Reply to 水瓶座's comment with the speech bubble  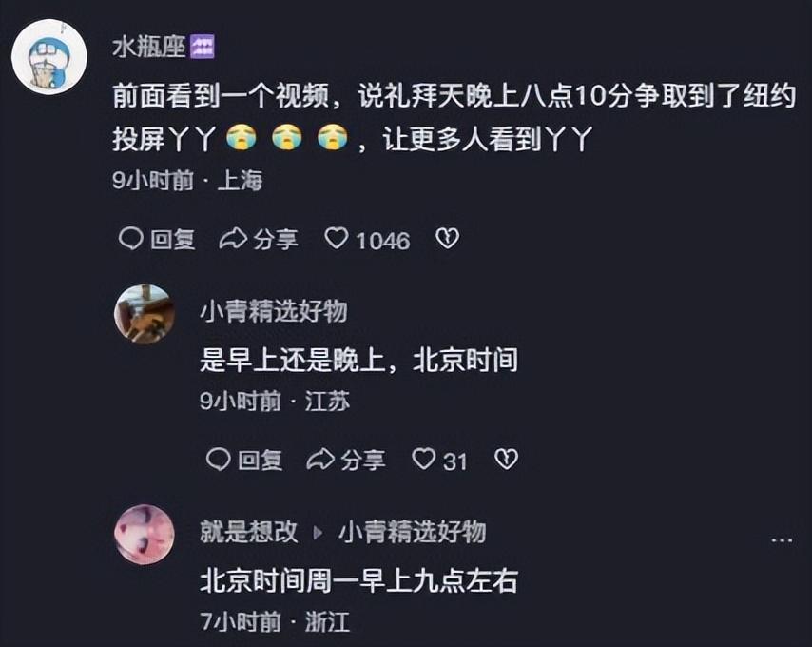coord(130,239)
